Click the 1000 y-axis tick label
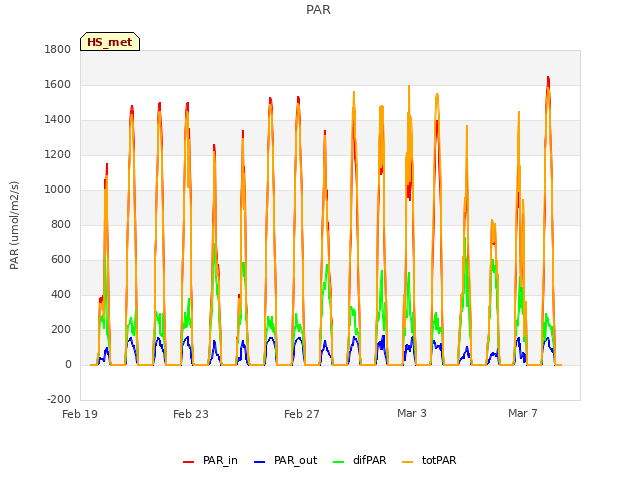This screenshot has width=640, height=480. (58, 189)
